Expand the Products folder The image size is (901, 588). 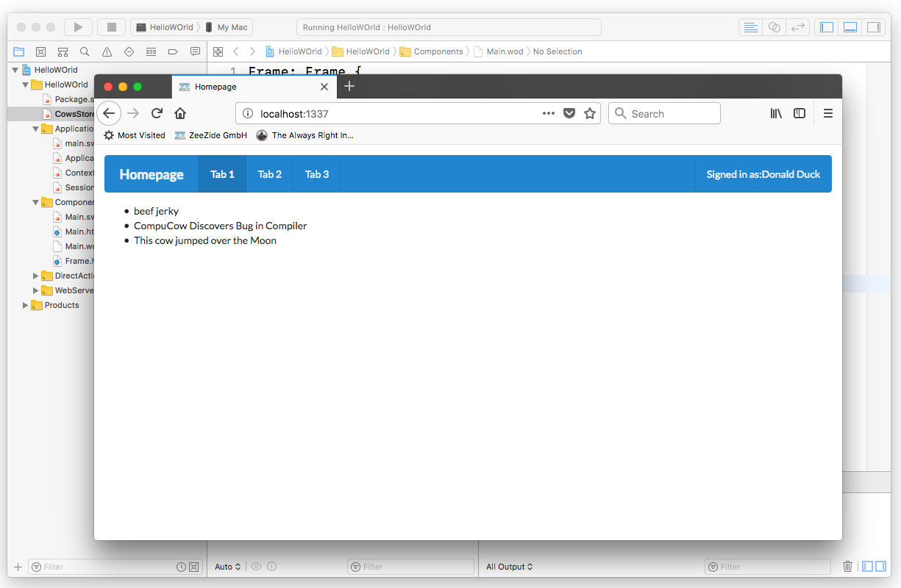point(25,305)
